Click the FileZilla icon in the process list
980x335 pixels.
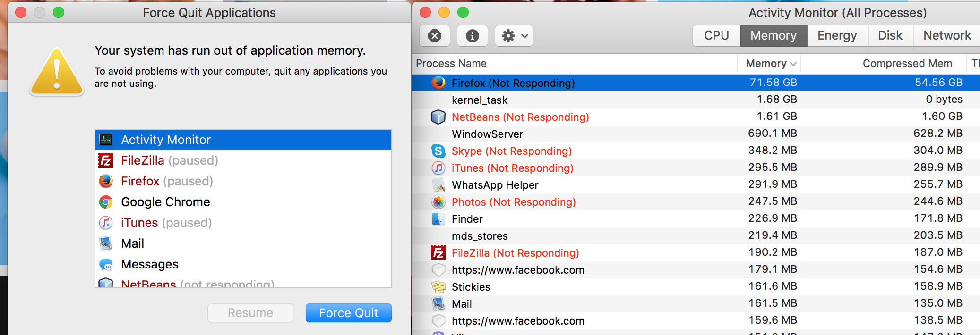pos(438,253)
